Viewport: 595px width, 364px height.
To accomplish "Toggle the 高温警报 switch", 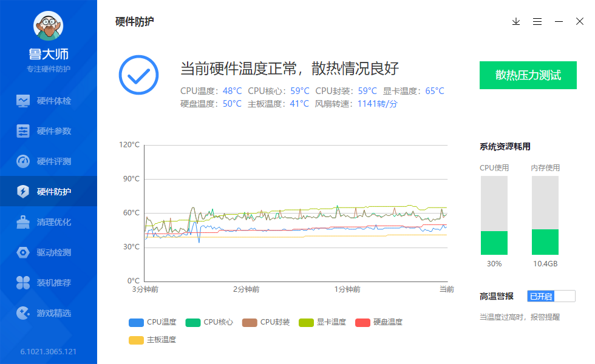I will click(x=551, y=296).
